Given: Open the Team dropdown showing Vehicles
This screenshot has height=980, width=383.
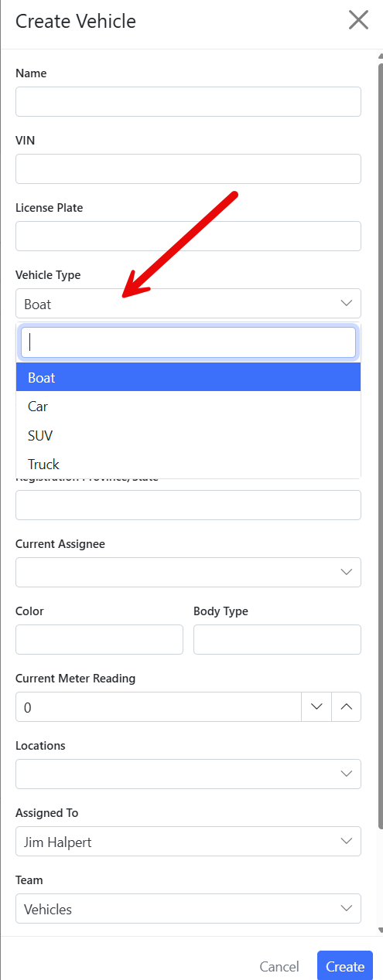Looking at the screenshot, I should (188, 908).
